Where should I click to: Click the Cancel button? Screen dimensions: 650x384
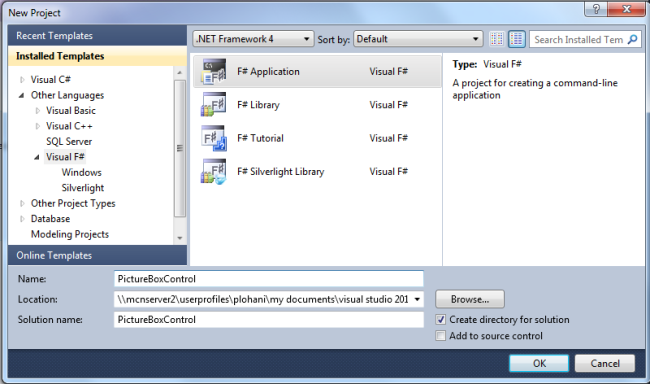tap(605, 363)
